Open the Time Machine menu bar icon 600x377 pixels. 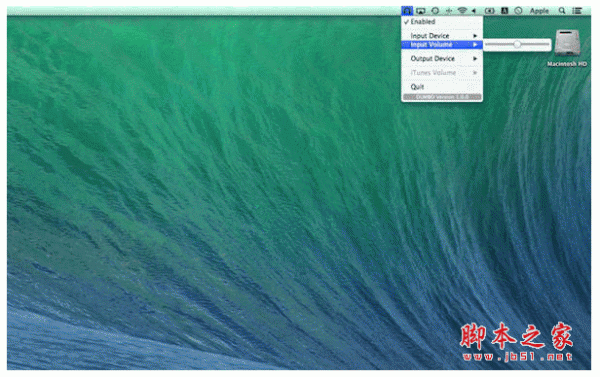(x=435, y=11)
